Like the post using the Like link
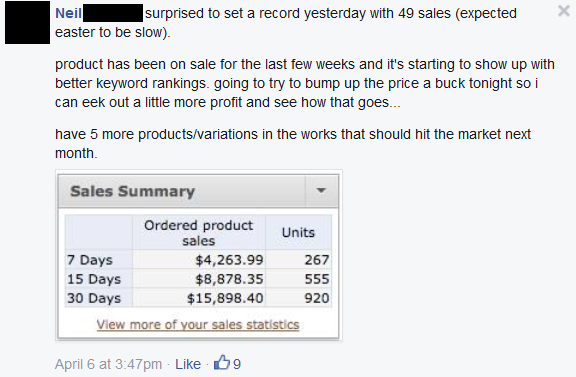Viewport: 576px width, 377px height. point(188,364)
